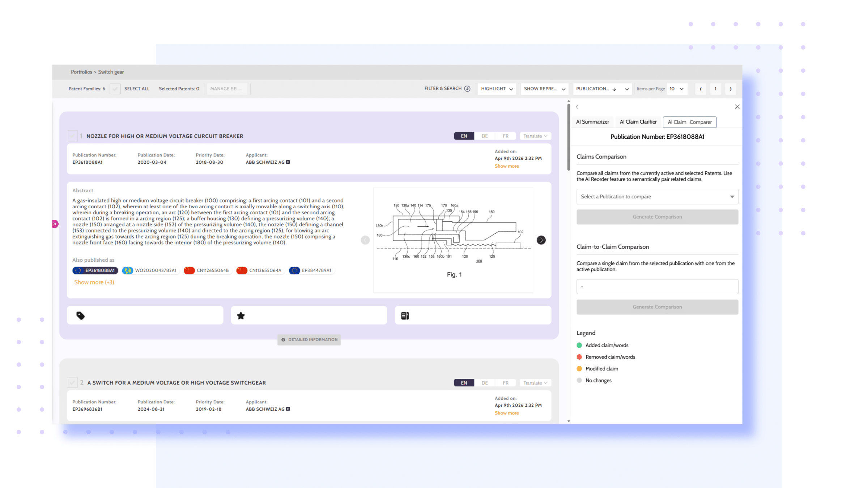Switch to AI Claim Clarifier tab
This screenshot has width=868, height=488.
[x=638, y=122]
